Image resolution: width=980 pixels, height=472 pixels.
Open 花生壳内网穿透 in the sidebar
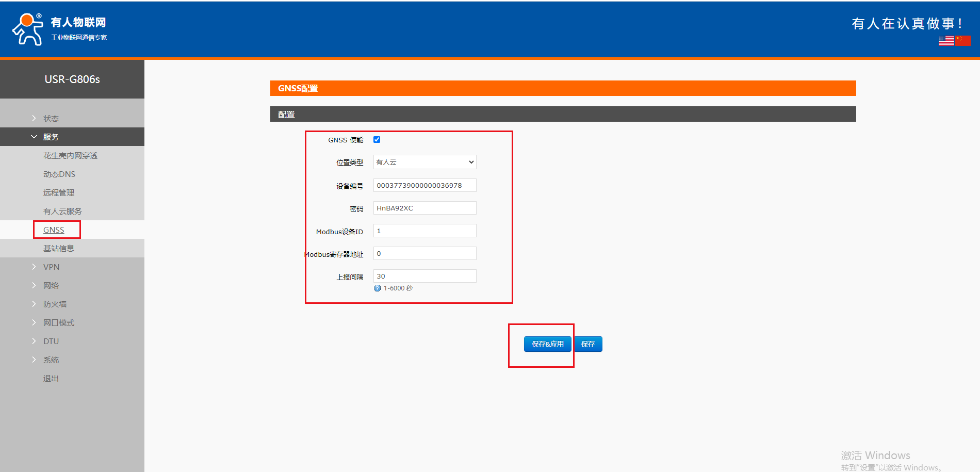70,155
